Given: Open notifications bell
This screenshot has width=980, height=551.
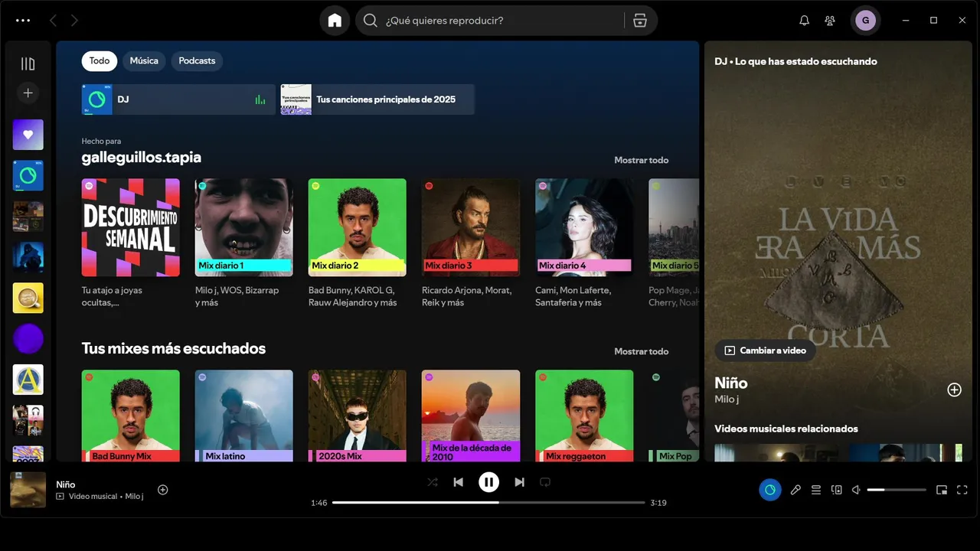Looking at the screenshot, I should click(804, 21).
